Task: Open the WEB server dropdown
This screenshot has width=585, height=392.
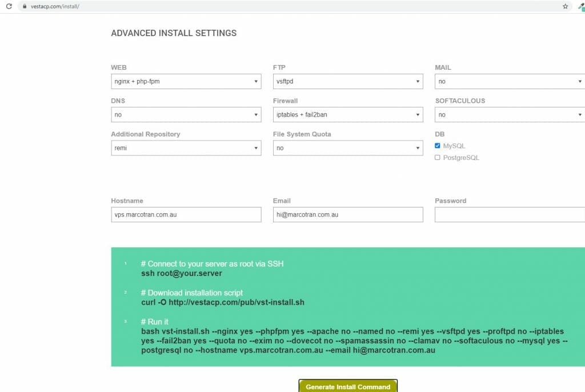Action: tap(186, 81)
